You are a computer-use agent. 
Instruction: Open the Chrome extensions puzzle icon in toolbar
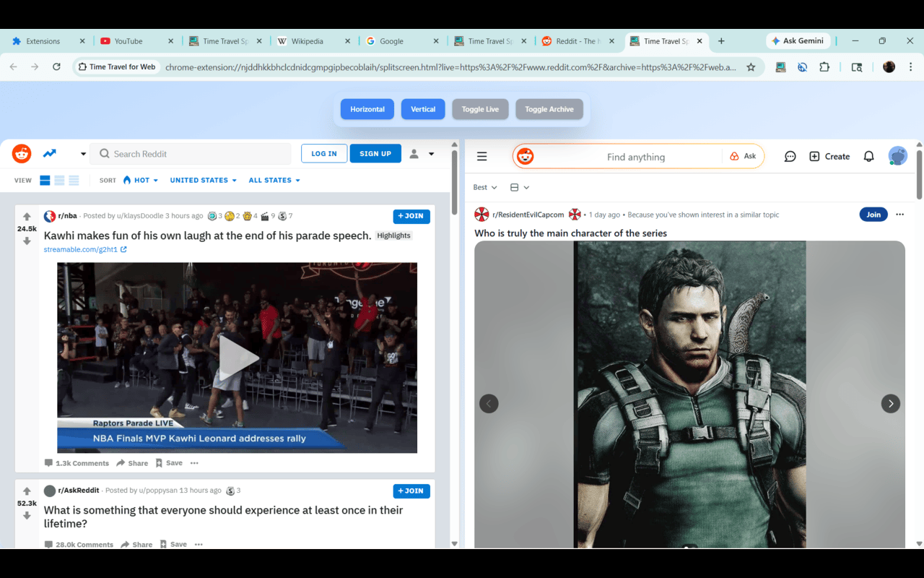824,67
